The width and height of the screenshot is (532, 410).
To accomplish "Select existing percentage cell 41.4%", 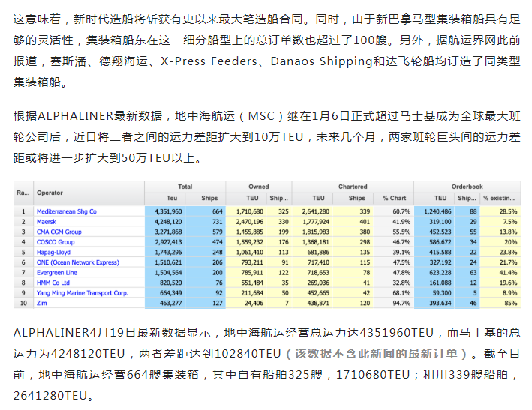I will click(500, 272).
